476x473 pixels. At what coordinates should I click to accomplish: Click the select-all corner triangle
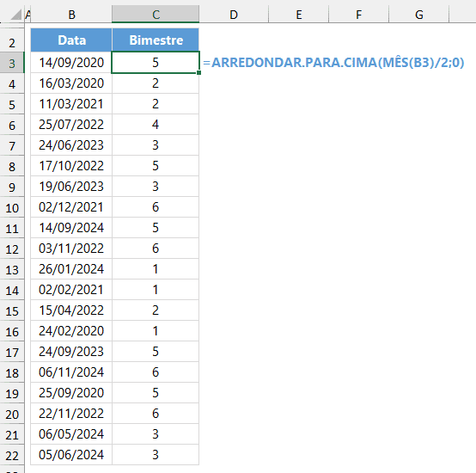tap(15, 15)
